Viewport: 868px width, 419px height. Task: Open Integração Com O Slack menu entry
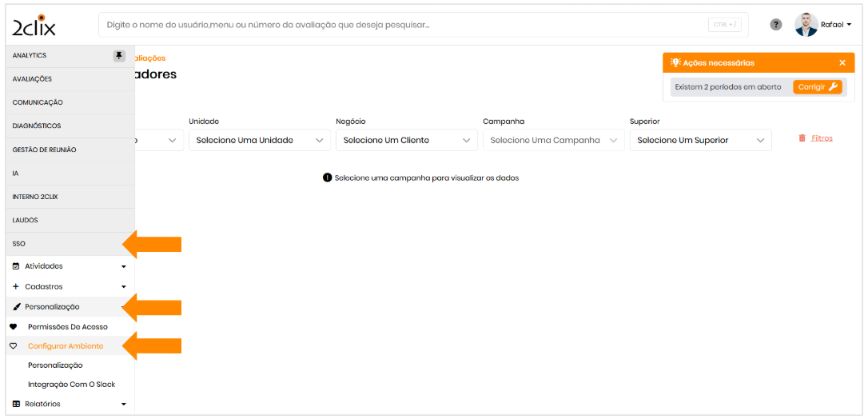[x=71, y=385]
